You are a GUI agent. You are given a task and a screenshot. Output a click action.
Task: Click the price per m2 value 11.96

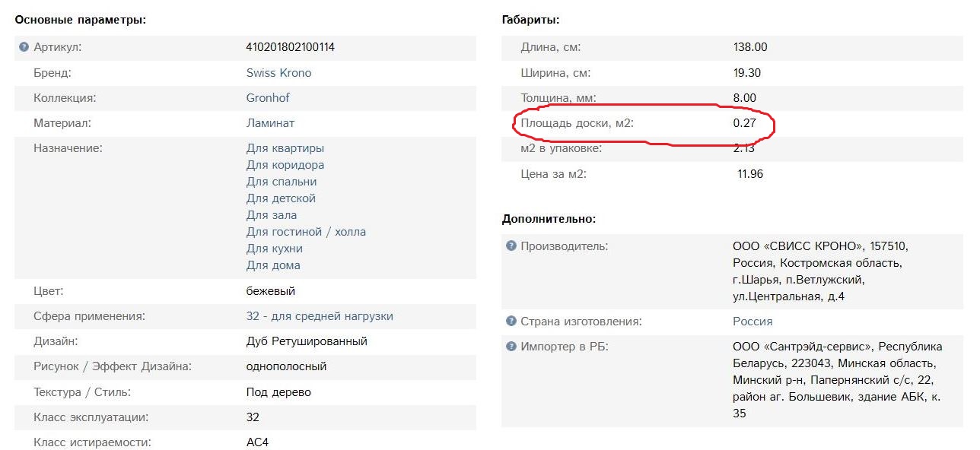[x=750, y=174]
